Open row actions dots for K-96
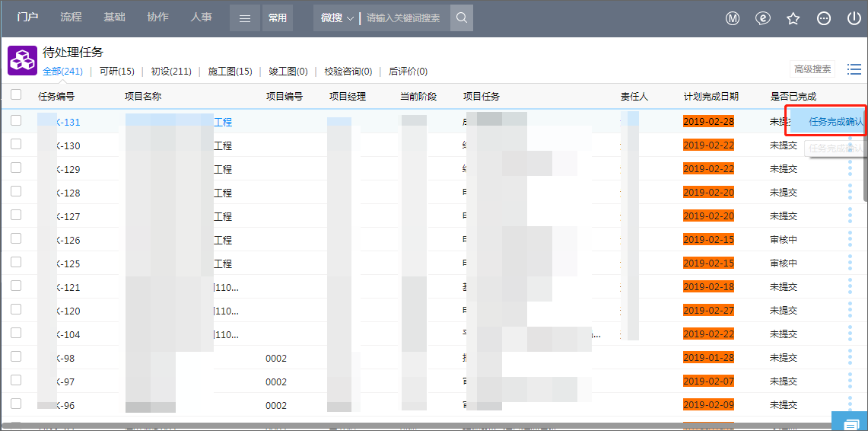Viewport: 868px width, 431px height. [851, 404]
